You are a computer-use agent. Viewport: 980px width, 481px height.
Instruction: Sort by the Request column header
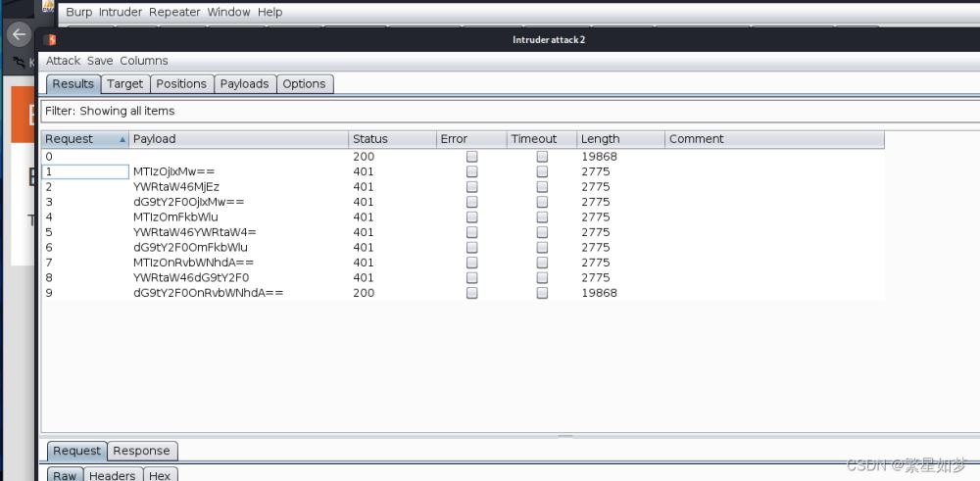click(x=85, y=139)
